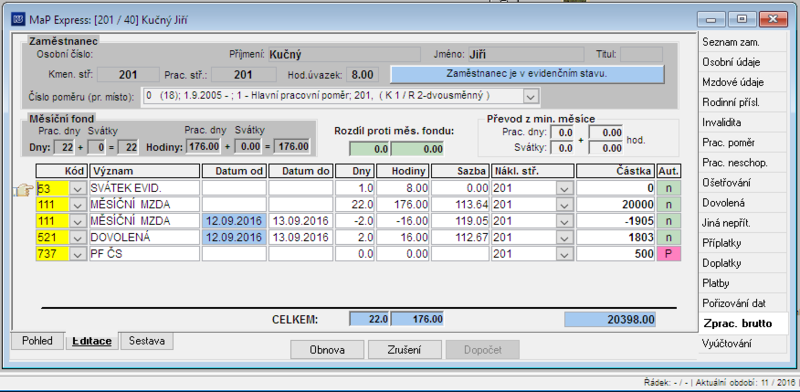Click the Význam column header
This screenshot has width=800, height=392.
coord(144,171)
